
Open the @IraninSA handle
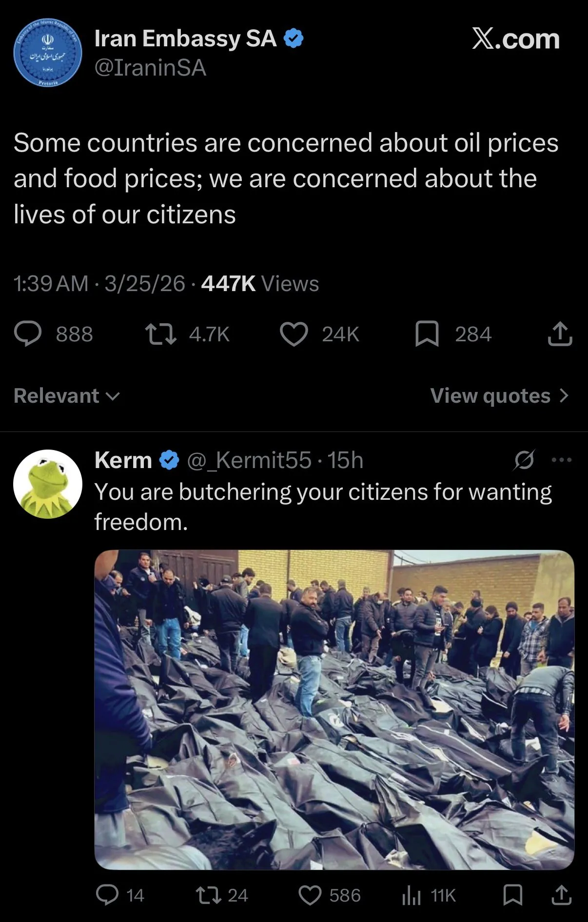(x=150, y=68)
